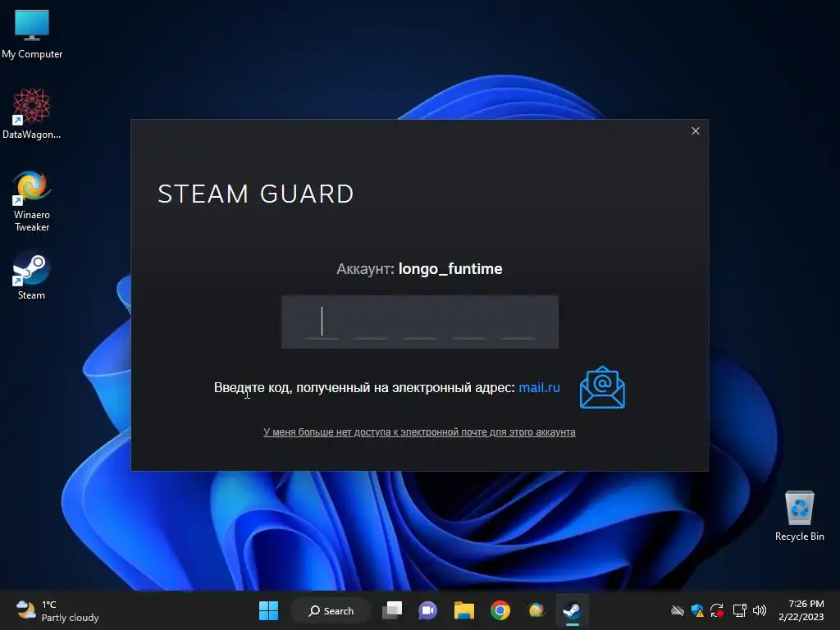Open the Windows Start menu
Viewport: 840px width, 630px height.
[268, 610]
